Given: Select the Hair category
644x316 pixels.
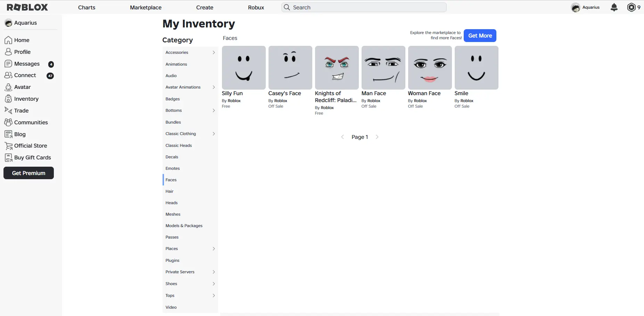Looking at the screenshot, I should pos(190,191).
